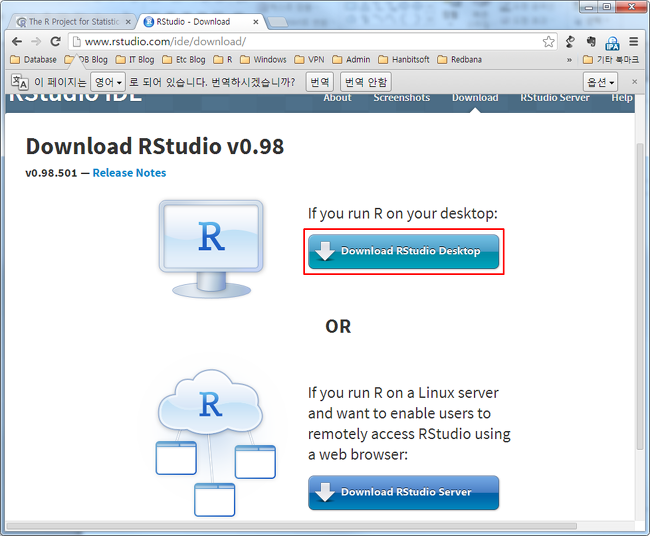The width and height of the screenshot is (650, 536).
Task: Dismiss the translation bar with its X
Action: (x=634, y=82)
